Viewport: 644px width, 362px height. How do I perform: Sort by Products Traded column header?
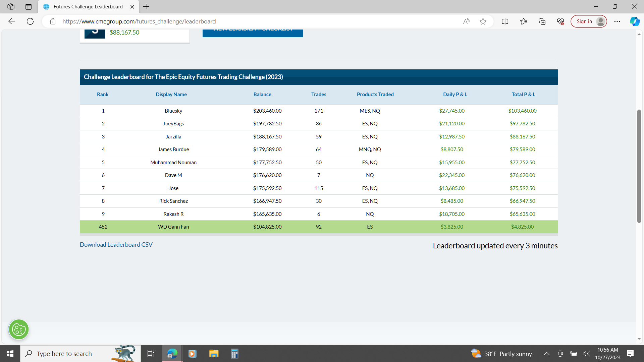point(375,95)
